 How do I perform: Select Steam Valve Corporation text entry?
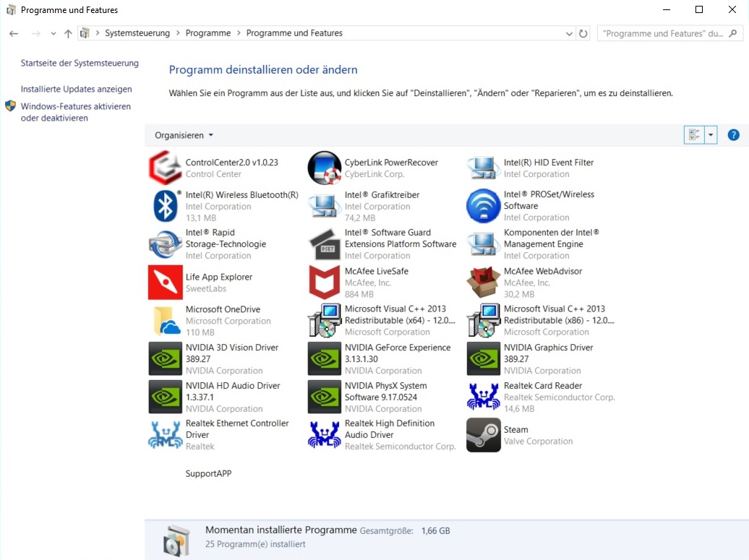click(538, 435)
